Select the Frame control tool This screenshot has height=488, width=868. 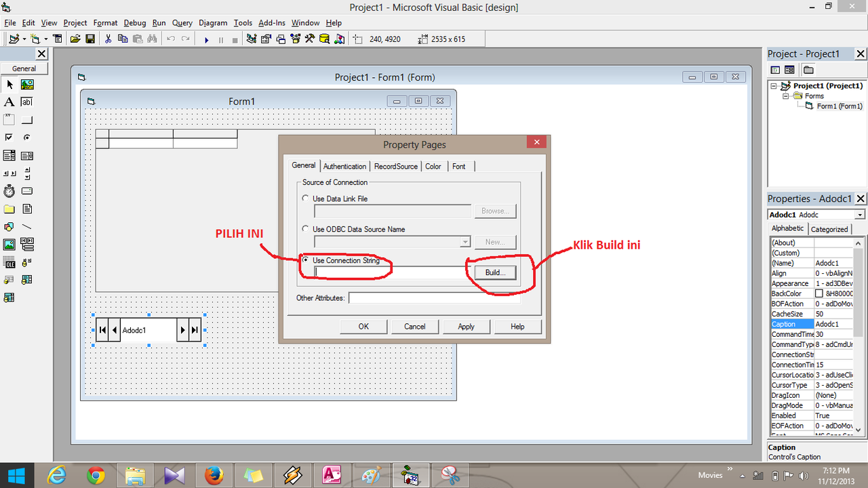9,120
